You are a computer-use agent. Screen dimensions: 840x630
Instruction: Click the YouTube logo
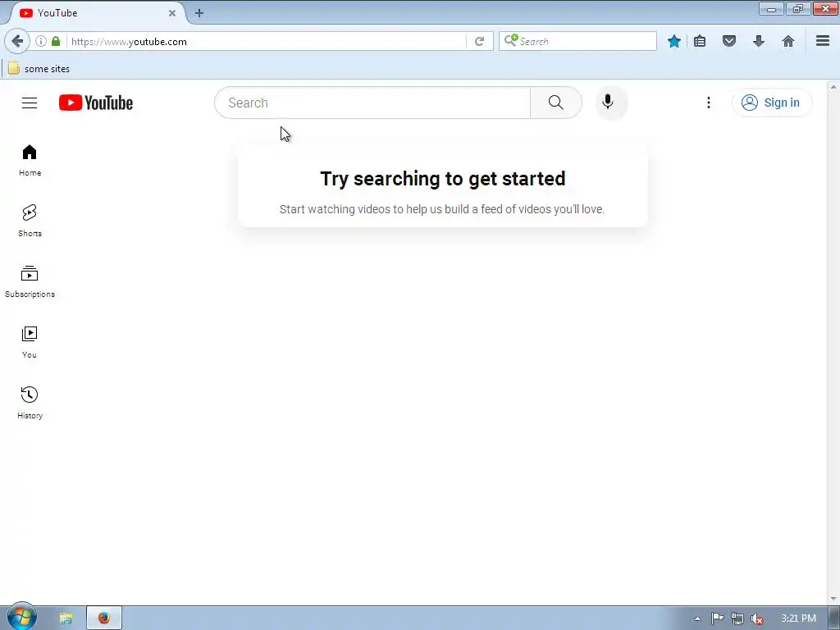click(x=96, y=103)
